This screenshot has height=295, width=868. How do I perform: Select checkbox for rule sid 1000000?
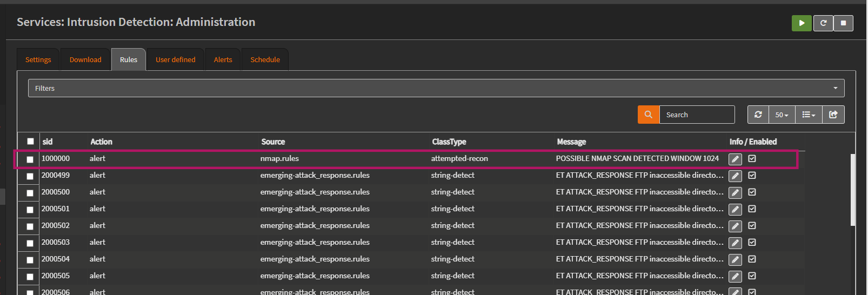click(30, 159)
